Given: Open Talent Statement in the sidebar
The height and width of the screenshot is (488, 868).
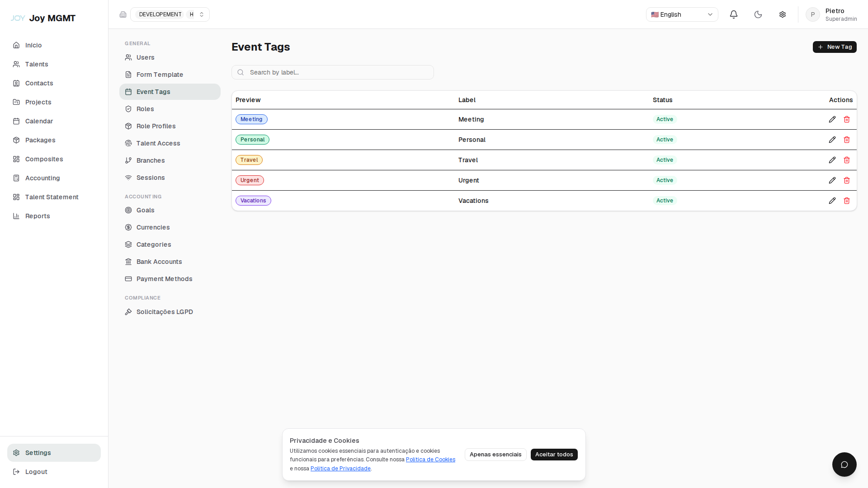Looking at the screenshot, I should click(54, 197).
